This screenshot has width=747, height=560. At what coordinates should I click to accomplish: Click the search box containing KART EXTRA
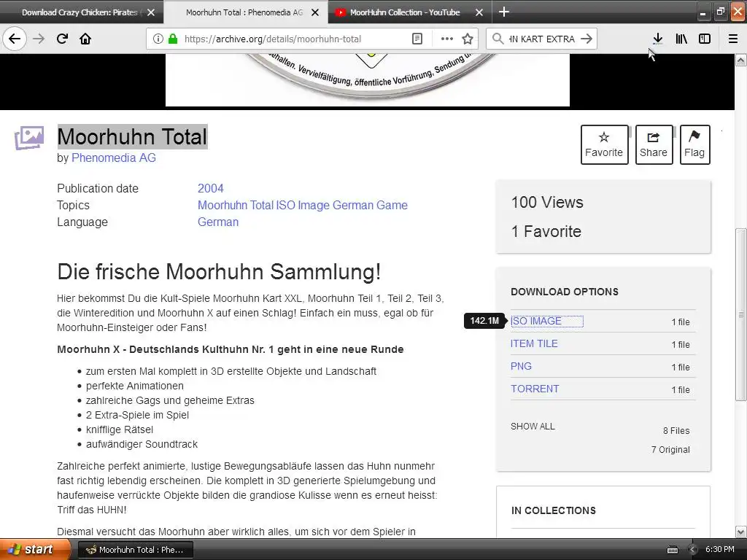[541, 39]
